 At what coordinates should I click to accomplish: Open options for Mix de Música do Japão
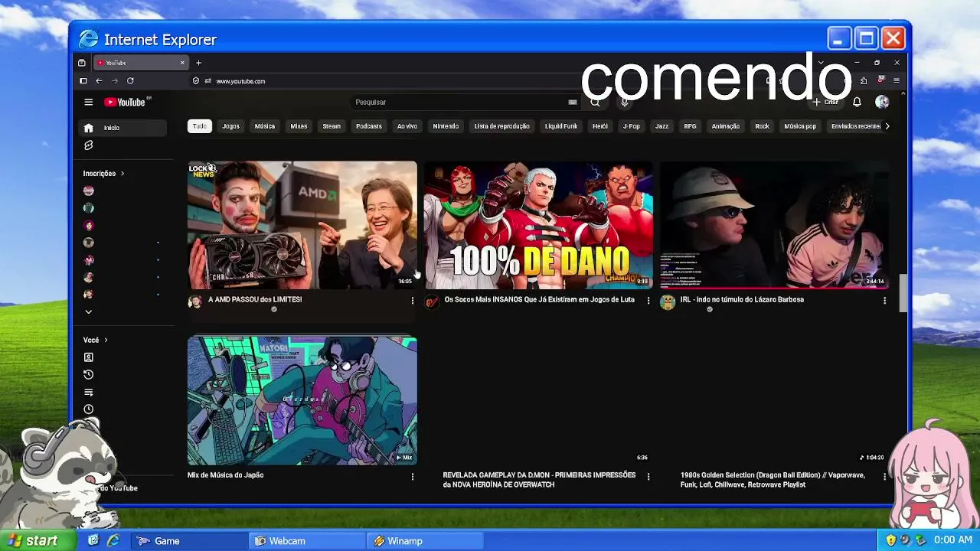tap(412, 477)
